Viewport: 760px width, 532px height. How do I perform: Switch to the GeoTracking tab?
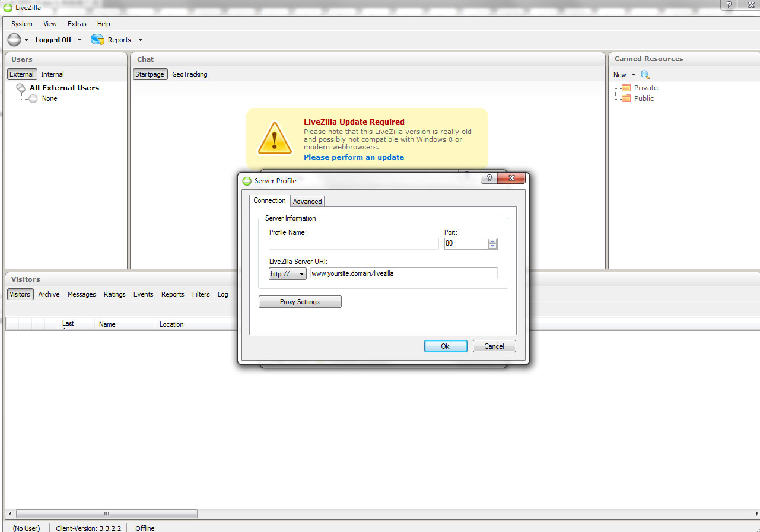click(190, 74)
